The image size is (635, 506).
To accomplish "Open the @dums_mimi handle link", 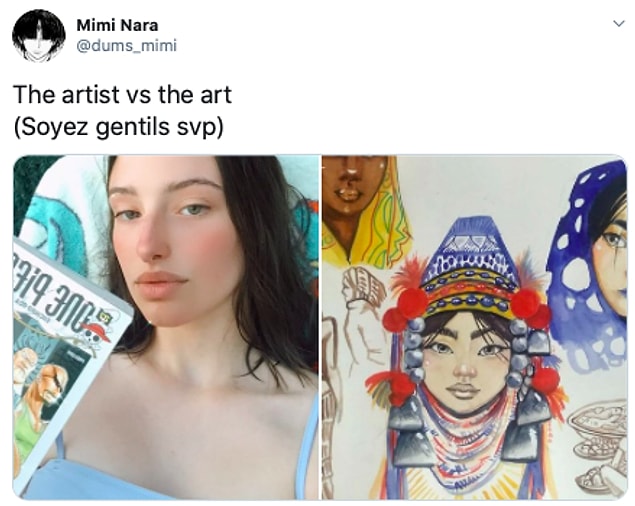I will 126,46.
